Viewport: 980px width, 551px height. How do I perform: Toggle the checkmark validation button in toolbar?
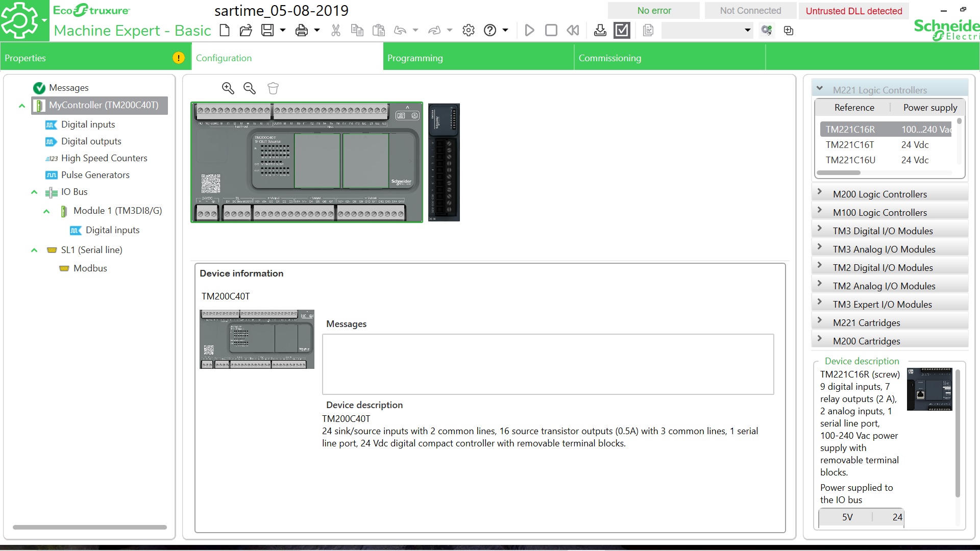(x=622, y=31)
